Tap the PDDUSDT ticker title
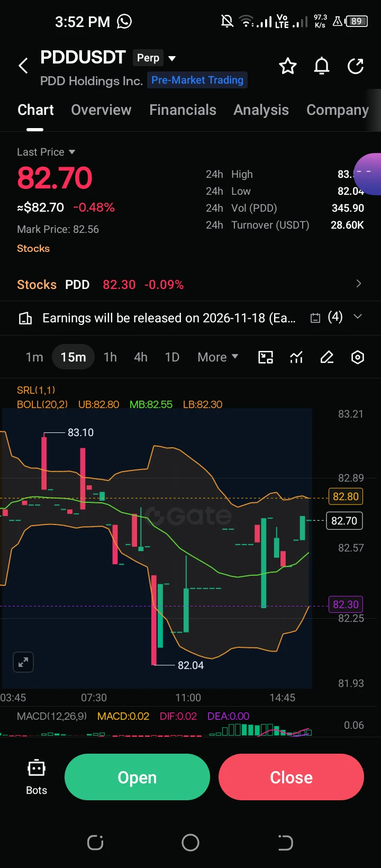Viewport: 381px width, 868px height. pyautogui.click(x=83, y=57)
